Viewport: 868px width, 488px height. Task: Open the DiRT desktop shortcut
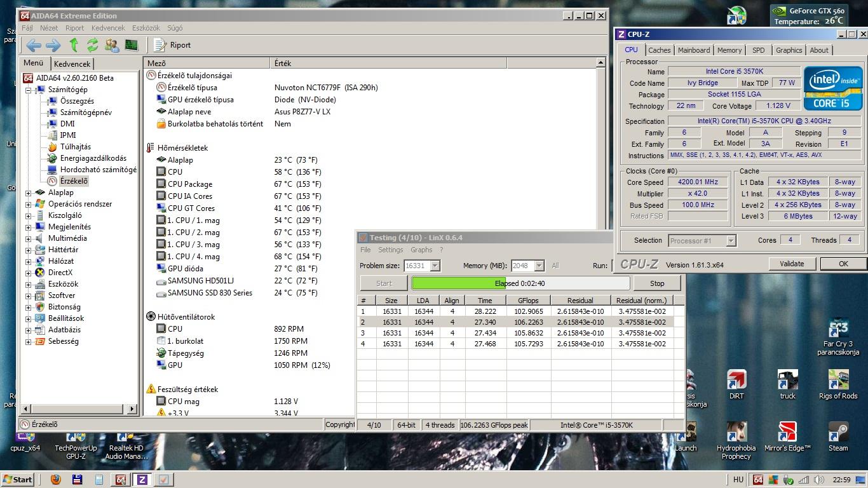pos(736,385)
